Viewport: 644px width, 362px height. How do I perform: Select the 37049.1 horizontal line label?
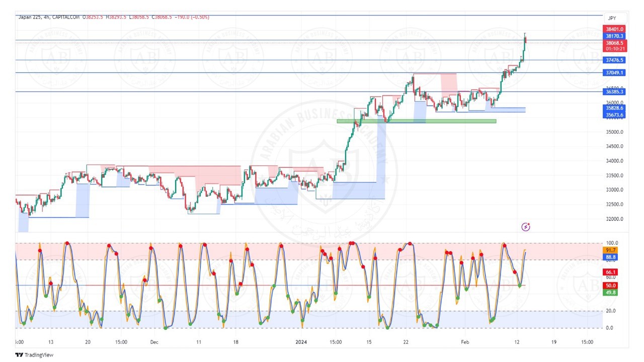pyautogui.click(x=614, y=73)
